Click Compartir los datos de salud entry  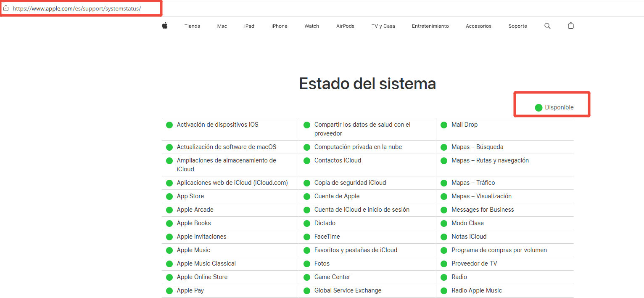tap(362, 129)
